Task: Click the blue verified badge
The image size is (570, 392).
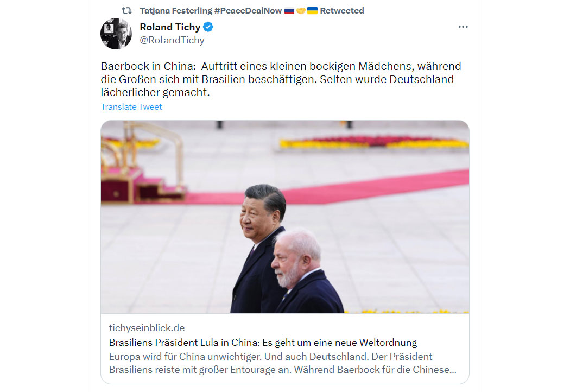Action: tap(208, 27)
